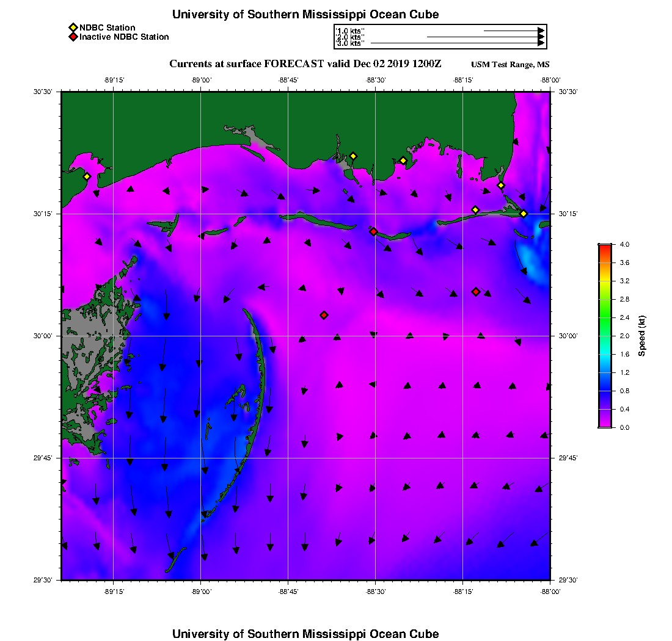Click the westernmost yellow NDBC station marker
The width and height of the screenshot is (672, 641).
87,176
